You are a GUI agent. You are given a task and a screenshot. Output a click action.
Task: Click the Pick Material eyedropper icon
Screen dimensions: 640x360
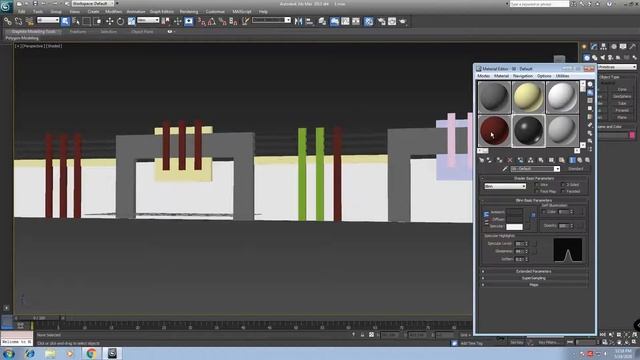(505, 169)
